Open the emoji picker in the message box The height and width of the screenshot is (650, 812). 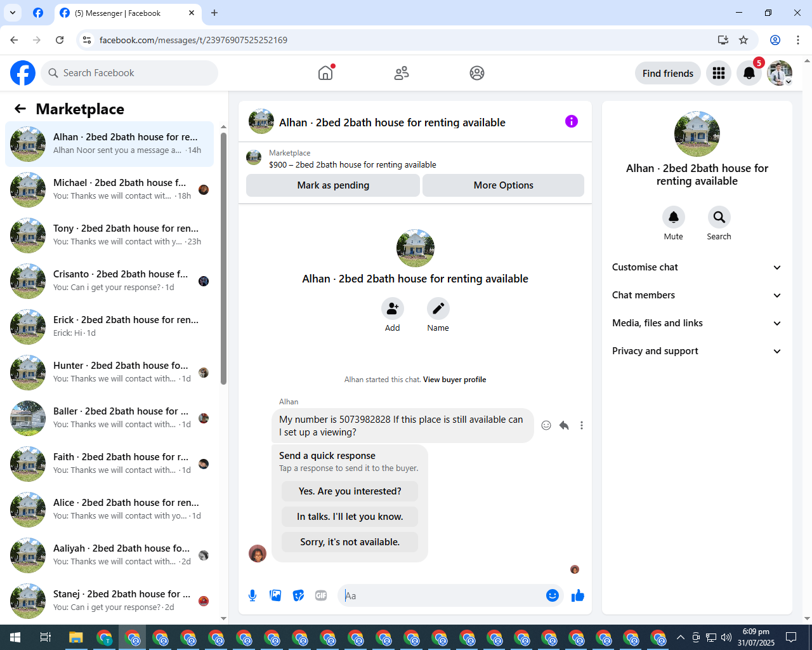[553, 595]
